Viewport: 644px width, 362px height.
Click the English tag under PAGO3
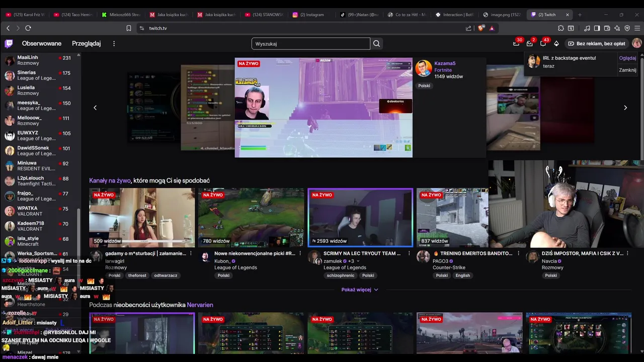tap(462, 276)
